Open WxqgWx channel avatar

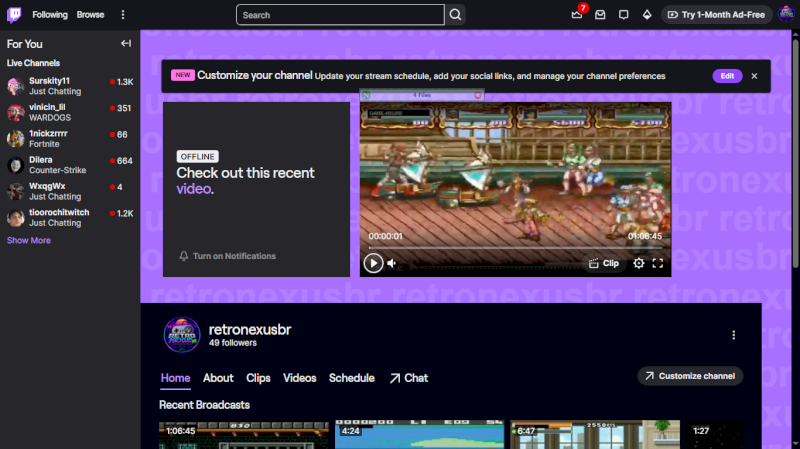click(x=16, y=191)
